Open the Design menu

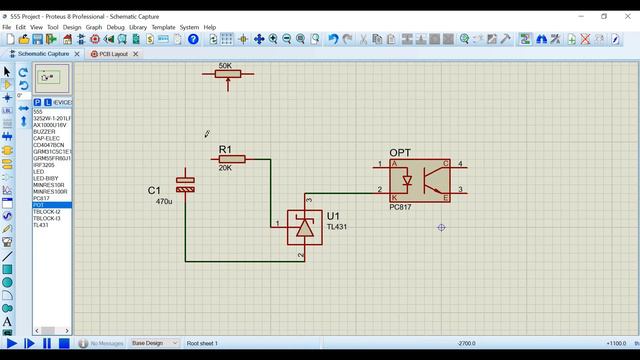click(72, 27)
